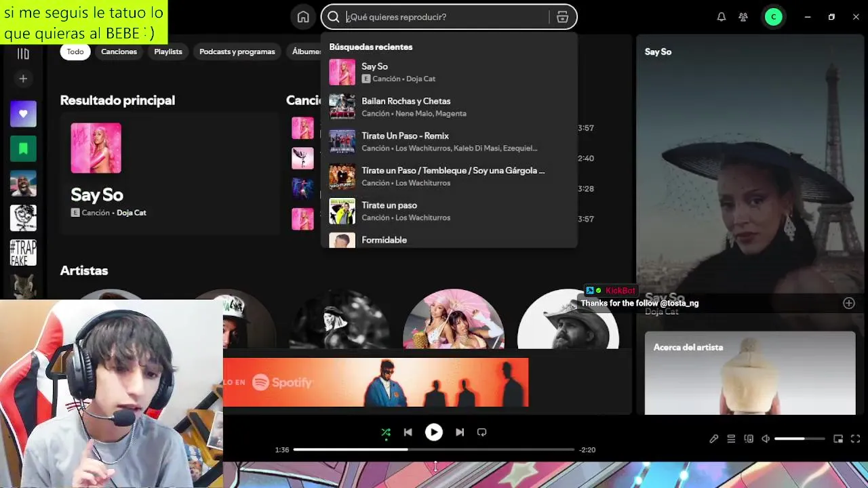Go to Spotify Home
The image size is (868, 488).
pos(303,17)
